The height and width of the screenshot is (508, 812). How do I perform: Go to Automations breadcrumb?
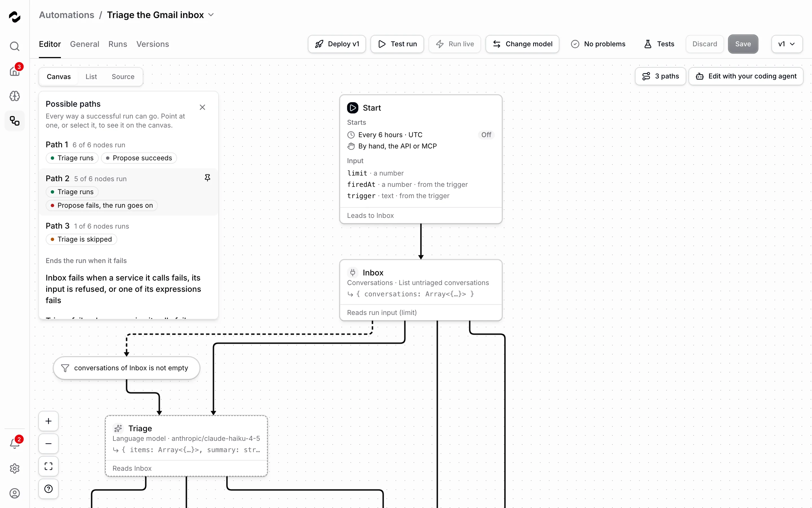67,15
